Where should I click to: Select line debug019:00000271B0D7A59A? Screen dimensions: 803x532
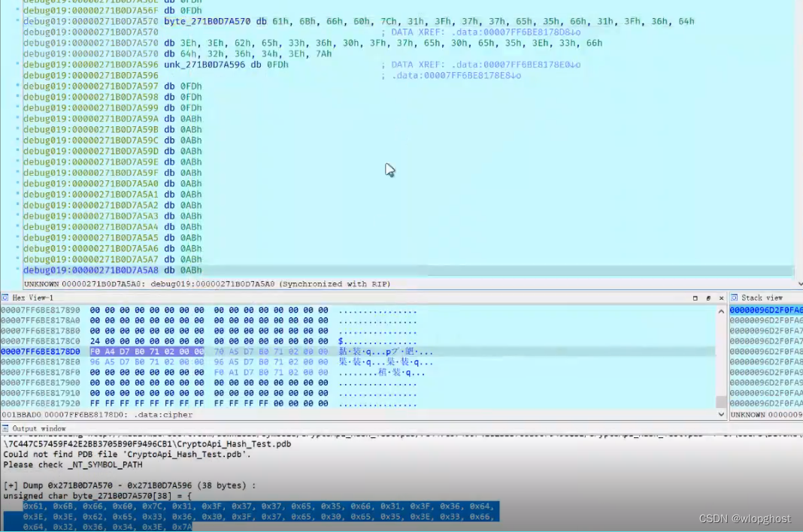[x=91, y=118]
